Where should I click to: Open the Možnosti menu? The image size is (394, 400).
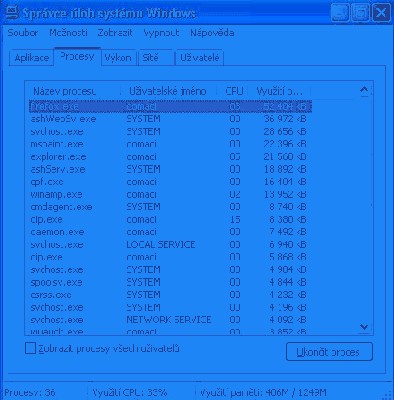tap(68, 33)
